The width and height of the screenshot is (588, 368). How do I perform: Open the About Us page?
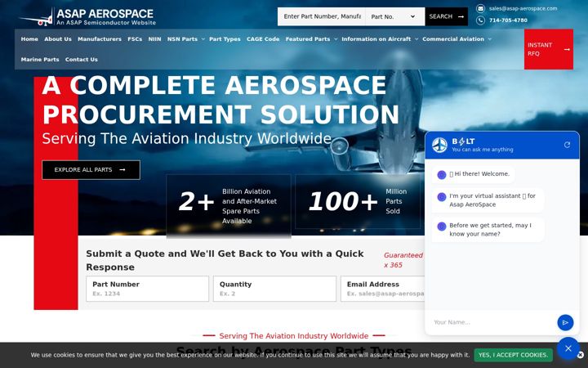[58, 39]
